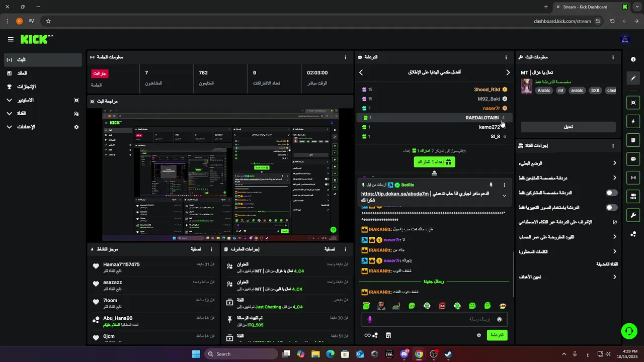Toggle the stream preview widget icon in rail

[633, 103]
